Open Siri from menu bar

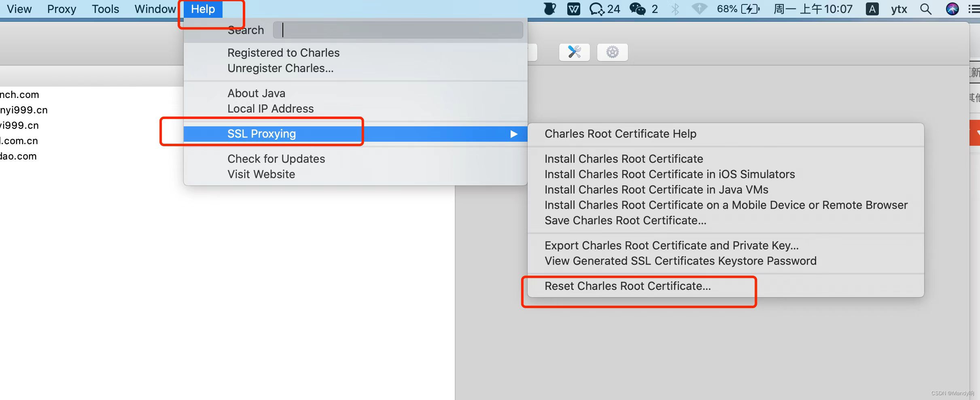click(x=952, y=9)
